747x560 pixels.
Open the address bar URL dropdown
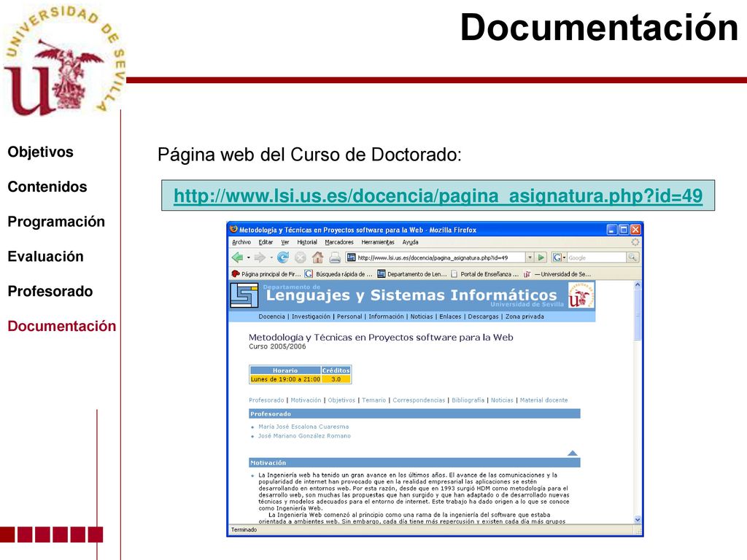point(530,257)
